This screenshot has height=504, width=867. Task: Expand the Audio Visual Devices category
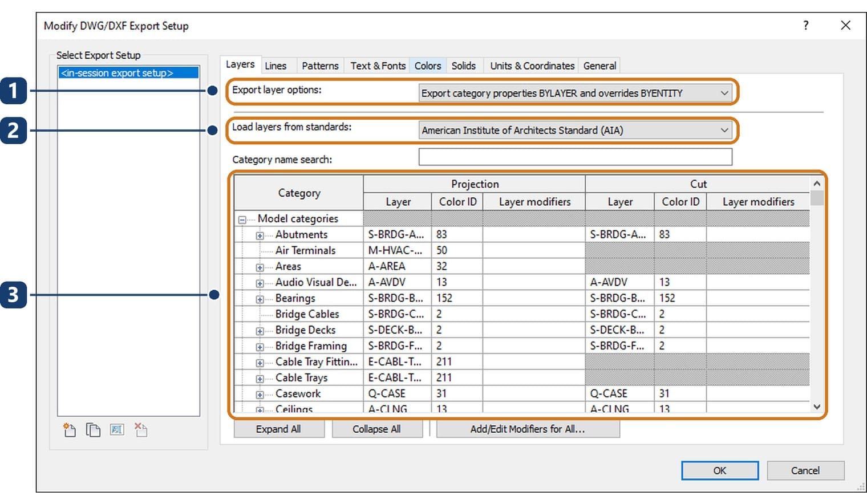coord(260,283)
